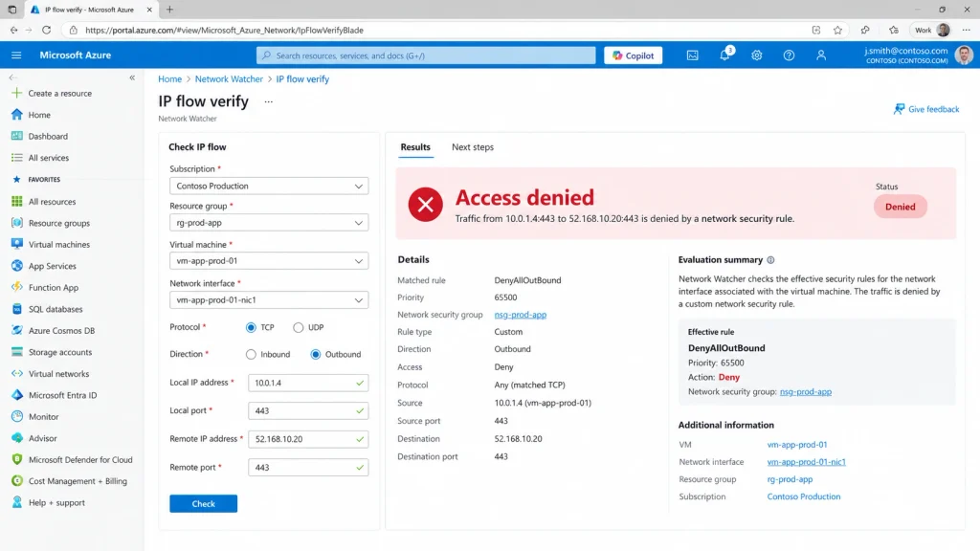
Task: Open portal settings gear
Action: 757,55
